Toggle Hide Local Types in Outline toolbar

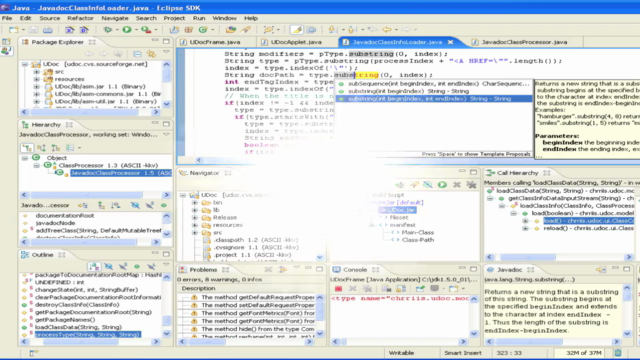click(151, 267)
